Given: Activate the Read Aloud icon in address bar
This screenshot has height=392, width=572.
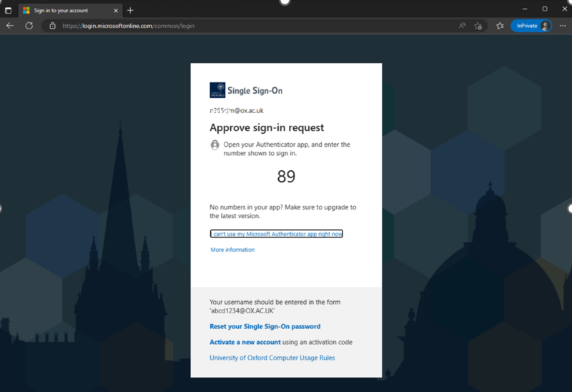Looking at the screenshot, I should click(x=463, y=26).
